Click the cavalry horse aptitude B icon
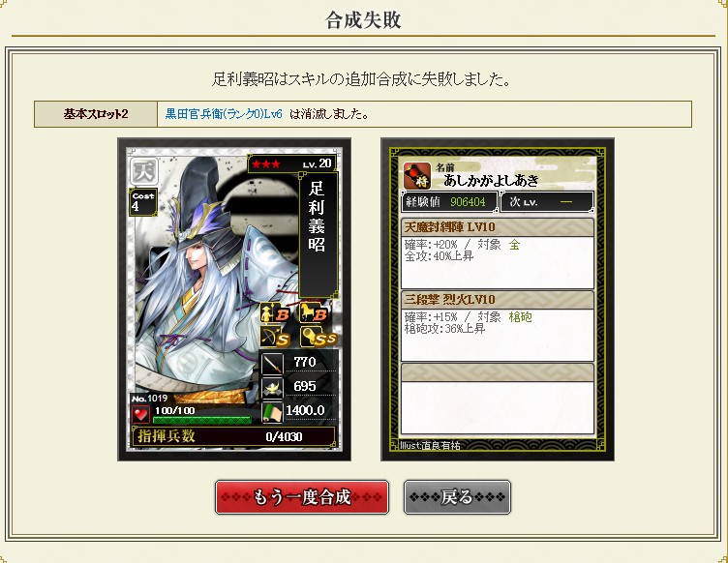The height and width of the screenshot is (563, 728). (x=314, y=313)
